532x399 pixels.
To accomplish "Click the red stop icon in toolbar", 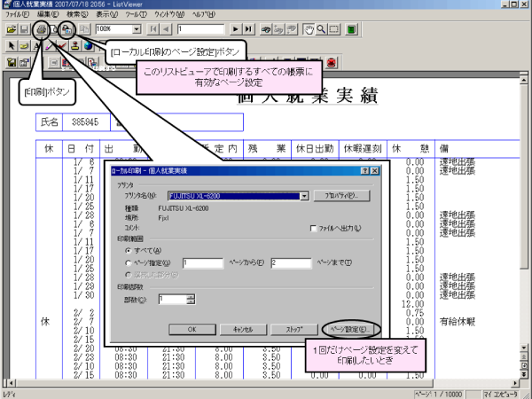I will pos(332,63).
